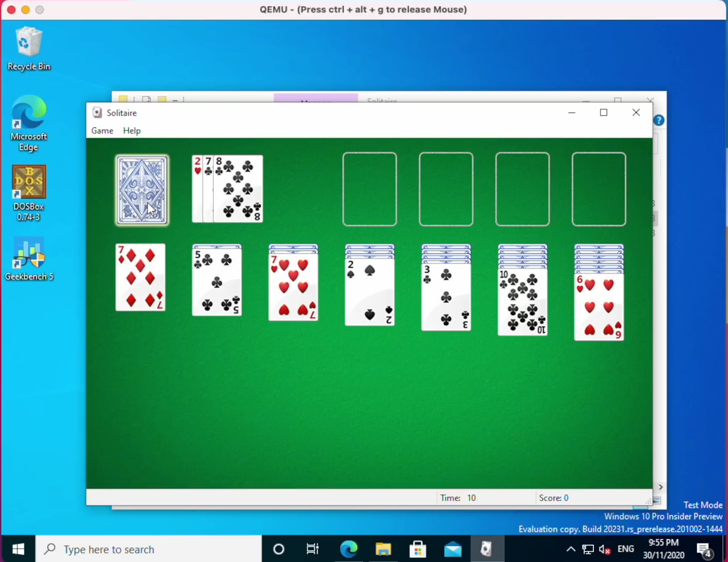Select the 7 of hearts card

pos(293,288)
